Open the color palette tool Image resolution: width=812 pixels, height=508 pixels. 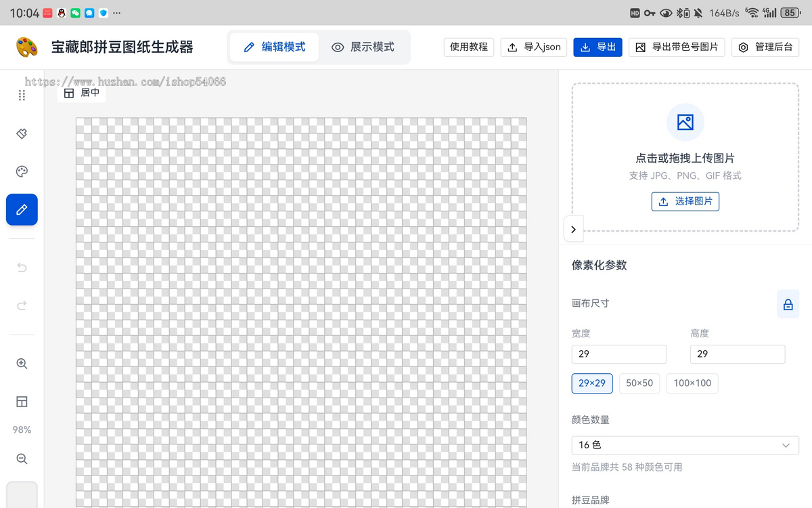click(22, 171)
